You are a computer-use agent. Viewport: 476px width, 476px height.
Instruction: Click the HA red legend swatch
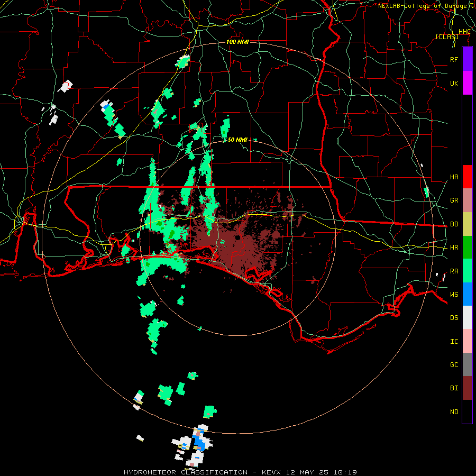click(x=467, y=177)
